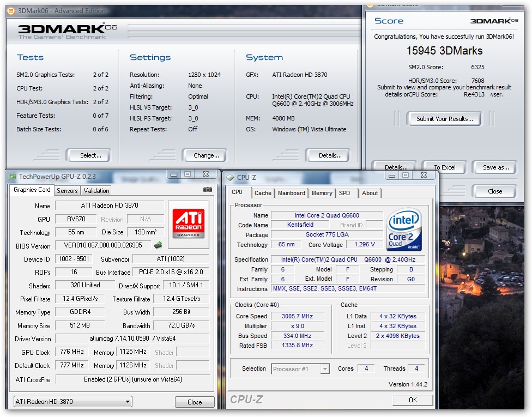Switch to the Sensors tab in GPU-Z
532x417 pixels.
tap(67, 191)
